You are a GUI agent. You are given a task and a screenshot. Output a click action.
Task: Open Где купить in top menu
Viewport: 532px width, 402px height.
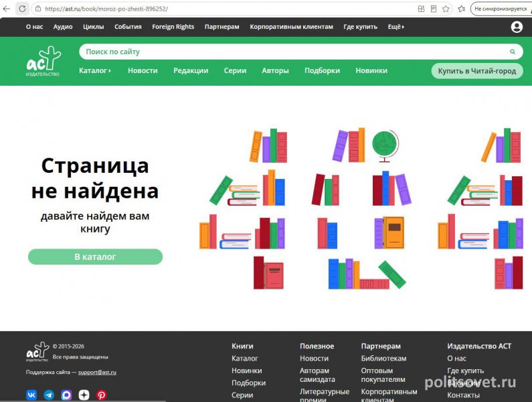360,27
